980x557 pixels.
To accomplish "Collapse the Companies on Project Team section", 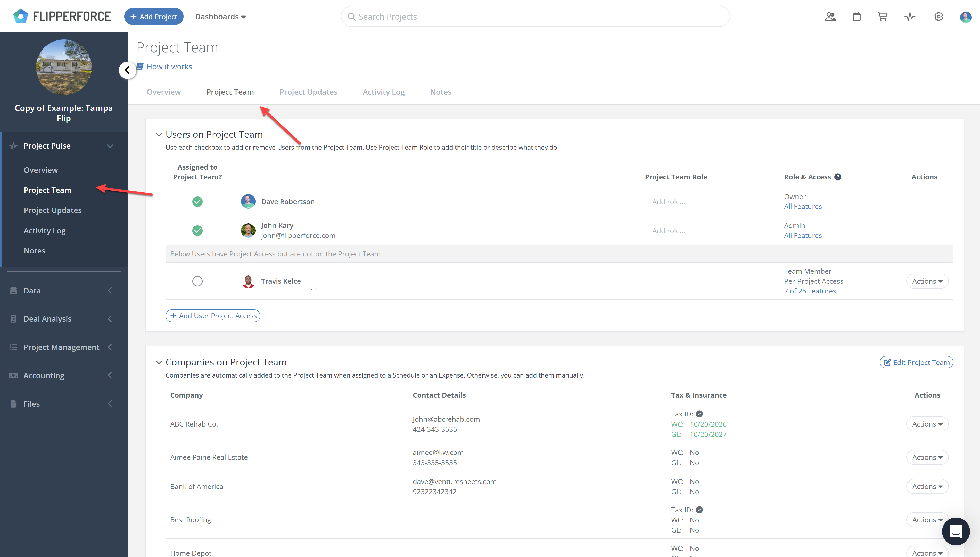I will [159, 362].
